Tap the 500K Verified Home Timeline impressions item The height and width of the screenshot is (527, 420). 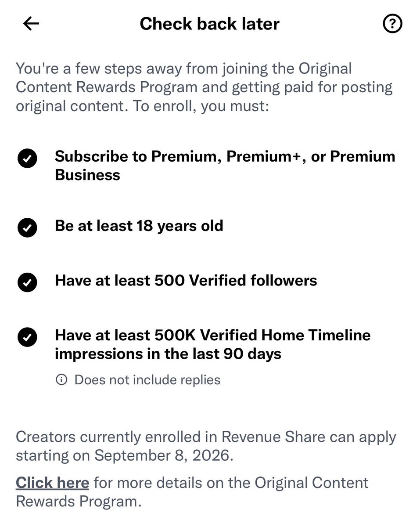pos(213,344)
